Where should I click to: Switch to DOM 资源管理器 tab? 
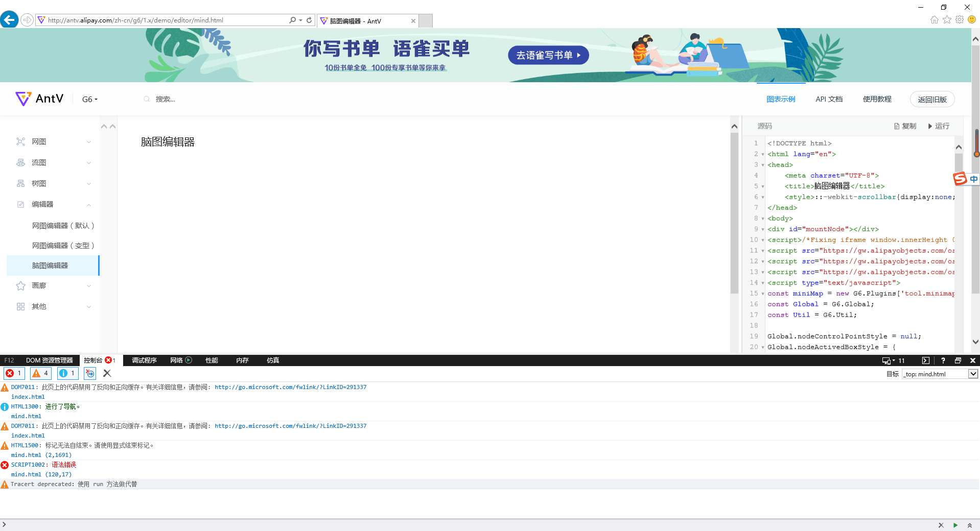pos(50,360)
